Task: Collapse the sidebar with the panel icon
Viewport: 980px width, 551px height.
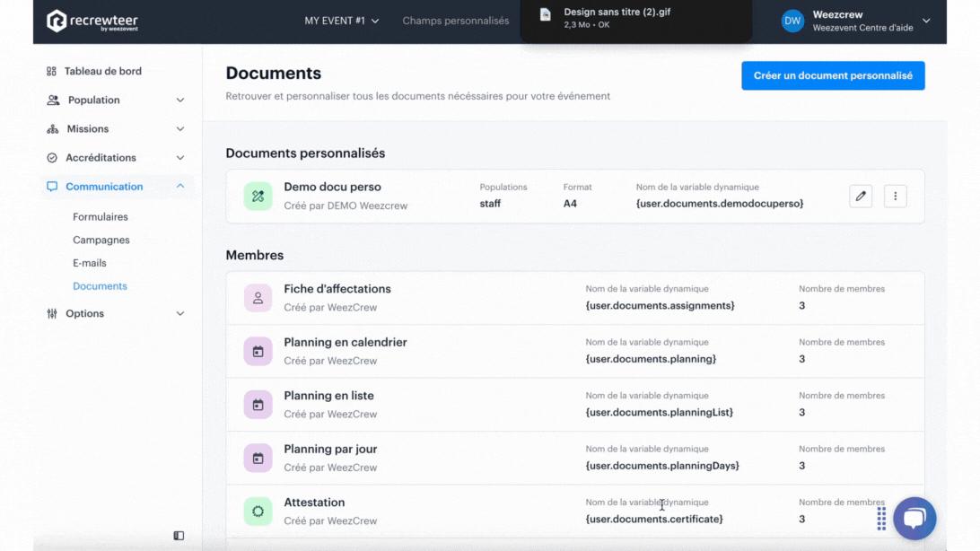Action: 179,536
